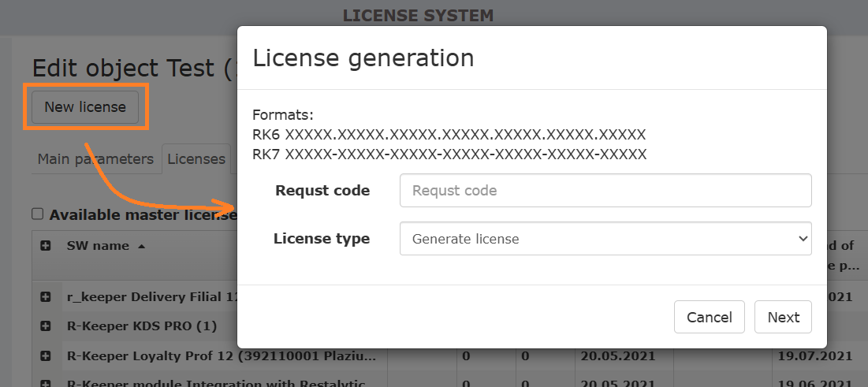868x387 pixels.
Task: Open the License type dropdown
Action: [605, 239]
